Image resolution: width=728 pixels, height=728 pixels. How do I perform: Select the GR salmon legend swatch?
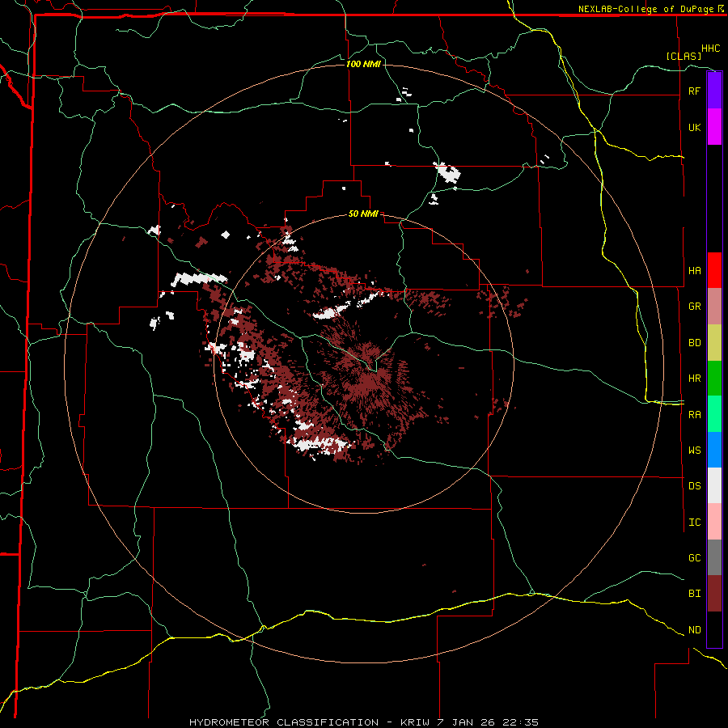tap(714, 307)
